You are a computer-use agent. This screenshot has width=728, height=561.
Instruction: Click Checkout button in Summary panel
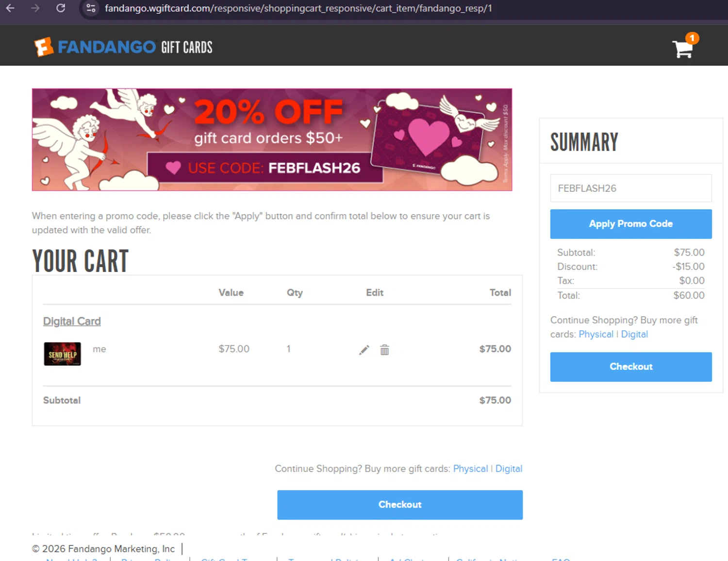coord(631,367)
